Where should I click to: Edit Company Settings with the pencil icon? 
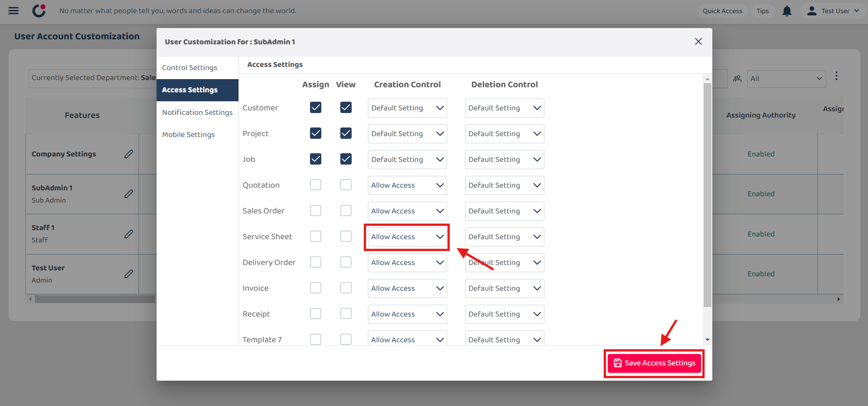pos(129,154)
